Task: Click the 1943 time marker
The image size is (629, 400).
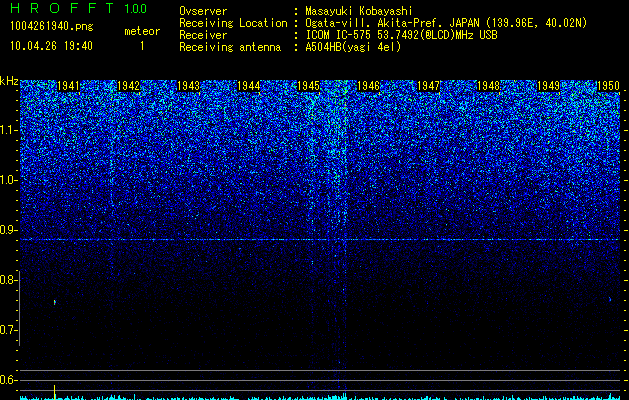Action: [188, 86]
